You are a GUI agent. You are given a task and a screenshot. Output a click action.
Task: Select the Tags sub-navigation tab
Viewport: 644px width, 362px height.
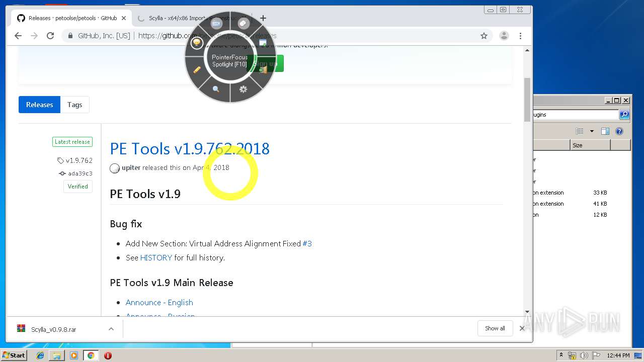(x=74, y=105)
